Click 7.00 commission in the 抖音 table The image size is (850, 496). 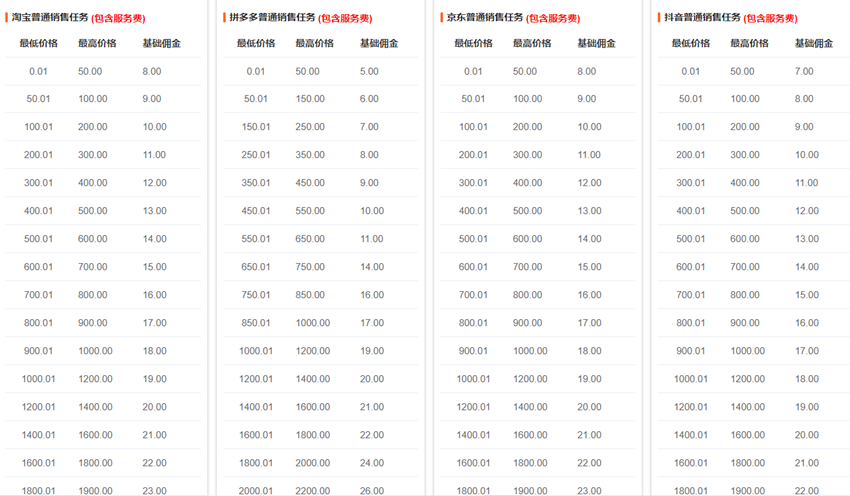coord(804,71)
